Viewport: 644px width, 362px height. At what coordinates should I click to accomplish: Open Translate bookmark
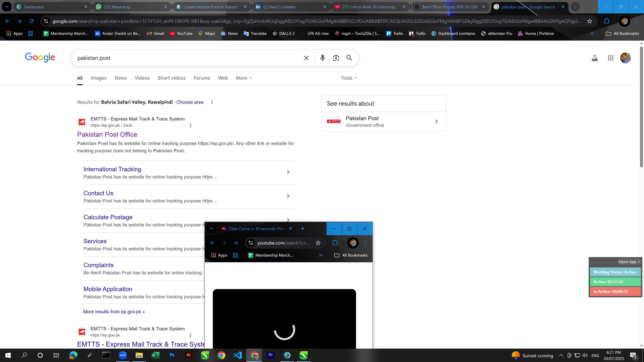pos(255,34)
